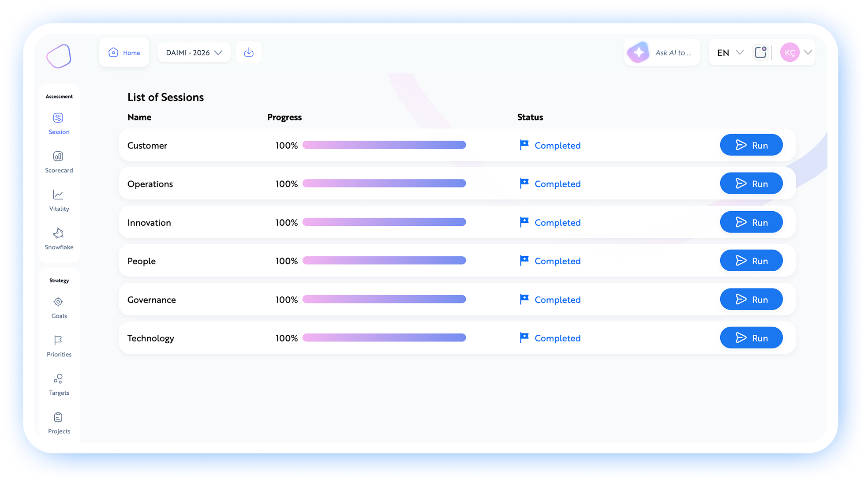Expand the DAIMI - 2026 dropdown
Viewport: 868px width, 483px height.
coord(194,52)
